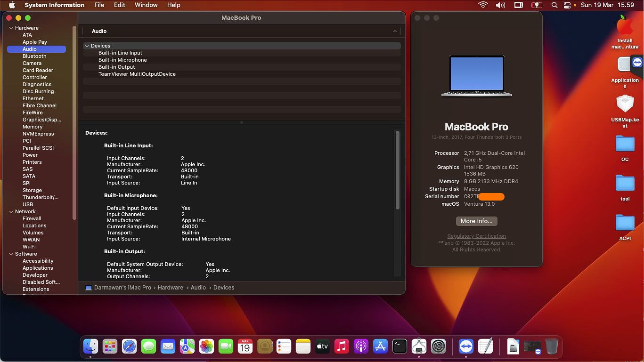Screen dimensions: 644x362
Task: Launch TeamViewer from the Dock
Action: coord(466,346)
